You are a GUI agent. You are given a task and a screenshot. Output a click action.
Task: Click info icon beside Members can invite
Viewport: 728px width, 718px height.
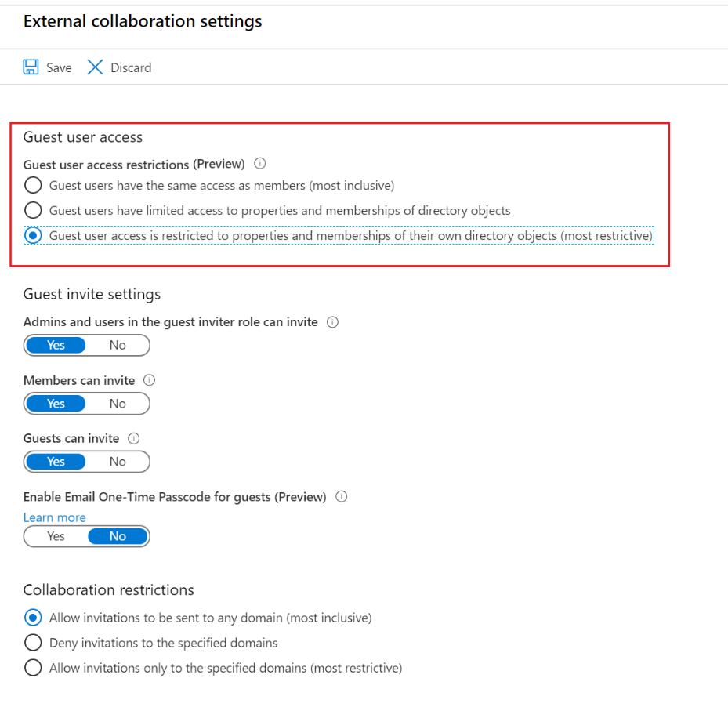coord(150,380)
